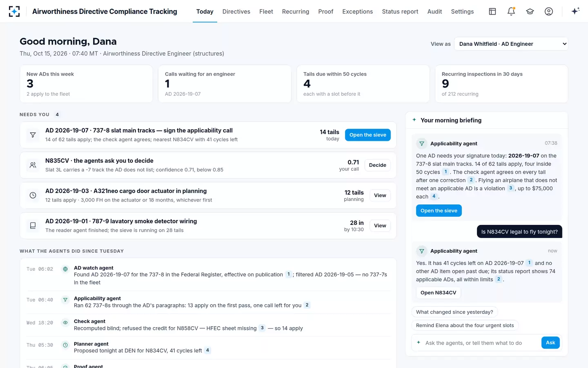Click people icon on N835CV row

click(x=33, y=165)
